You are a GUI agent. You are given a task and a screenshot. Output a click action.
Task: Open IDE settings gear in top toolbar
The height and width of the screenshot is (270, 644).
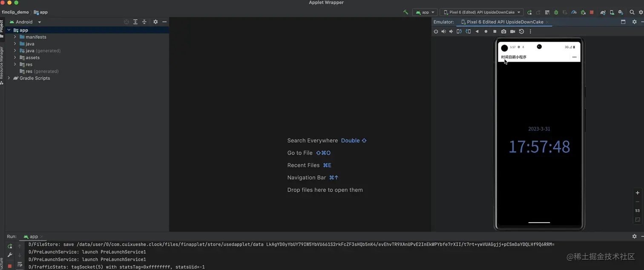(641, 12)
